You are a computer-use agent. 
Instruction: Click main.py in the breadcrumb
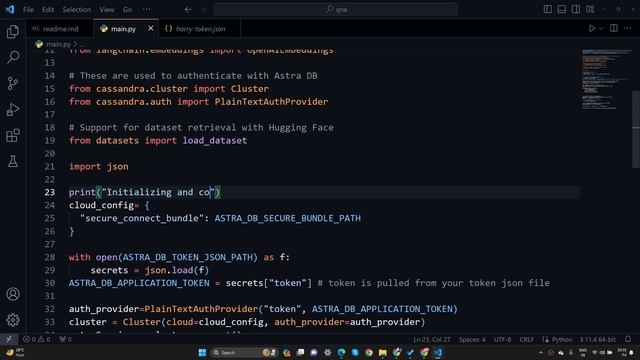tap(58, 44)
